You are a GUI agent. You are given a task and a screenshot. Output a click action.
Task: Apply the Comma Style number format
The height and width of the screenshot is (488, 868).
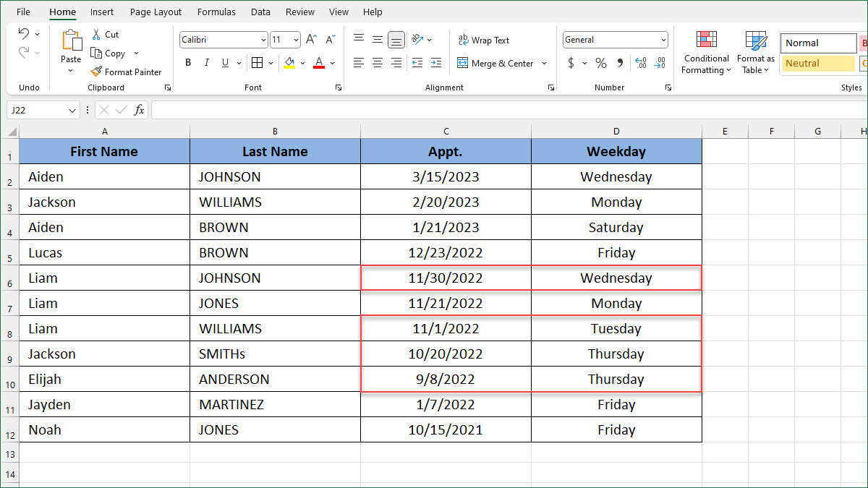tap(618, 63)
